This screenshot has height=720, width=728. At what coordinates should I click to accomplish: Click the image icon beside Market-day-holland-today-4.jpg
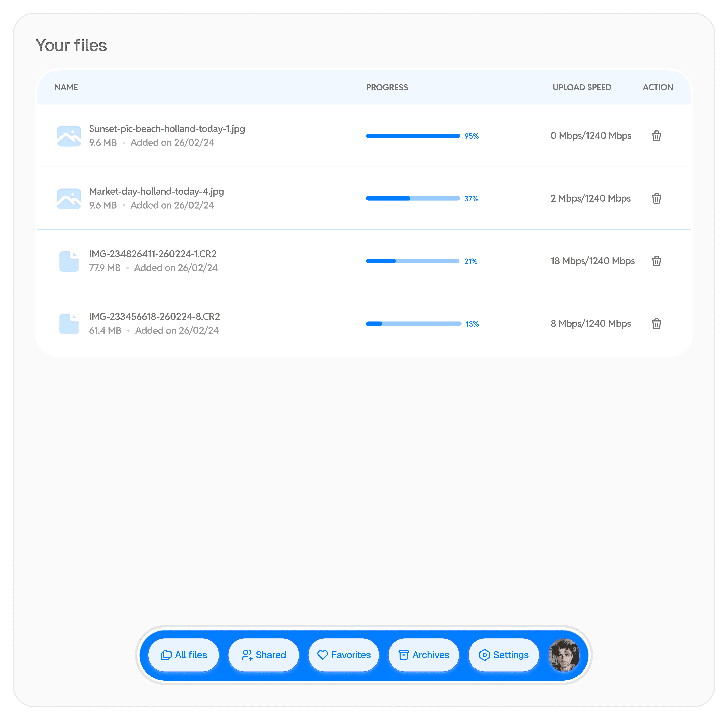69,199
